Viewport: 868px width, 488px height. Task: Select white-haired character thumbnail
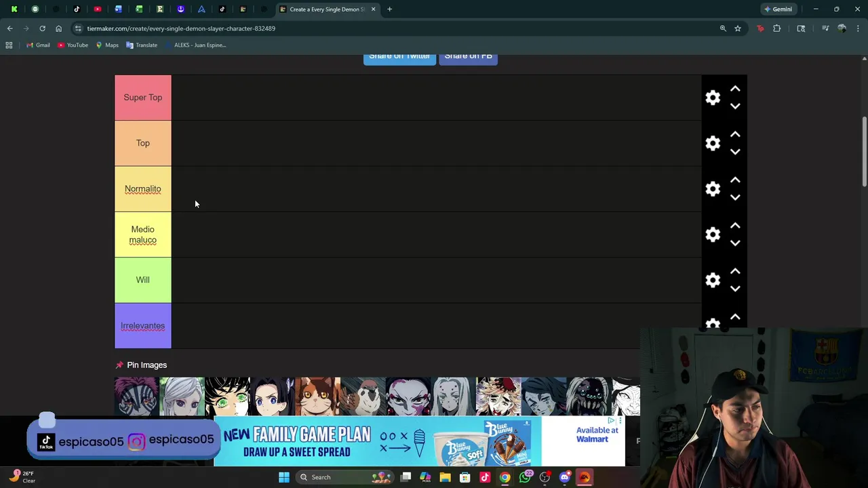point(182,396)
